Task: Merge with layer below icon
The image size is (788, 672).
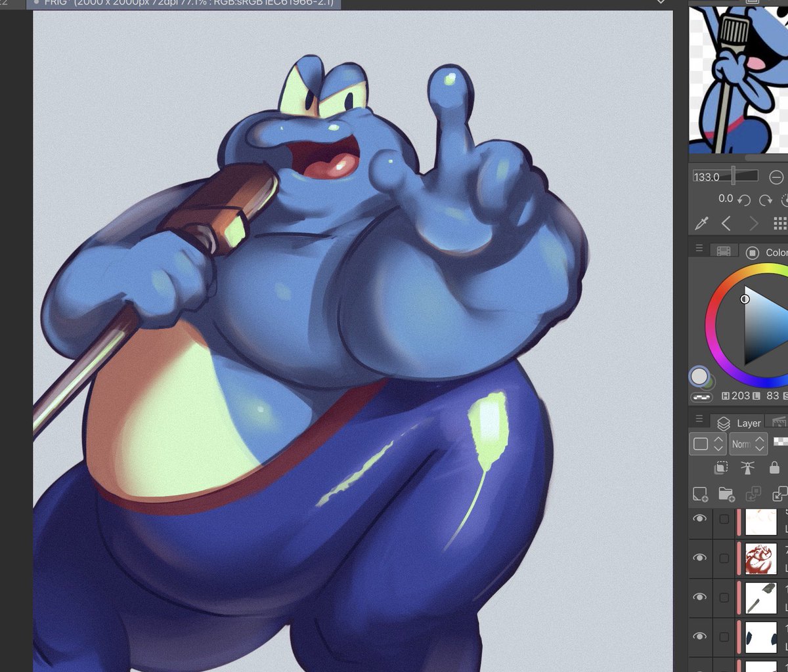Action: (779, 493)
